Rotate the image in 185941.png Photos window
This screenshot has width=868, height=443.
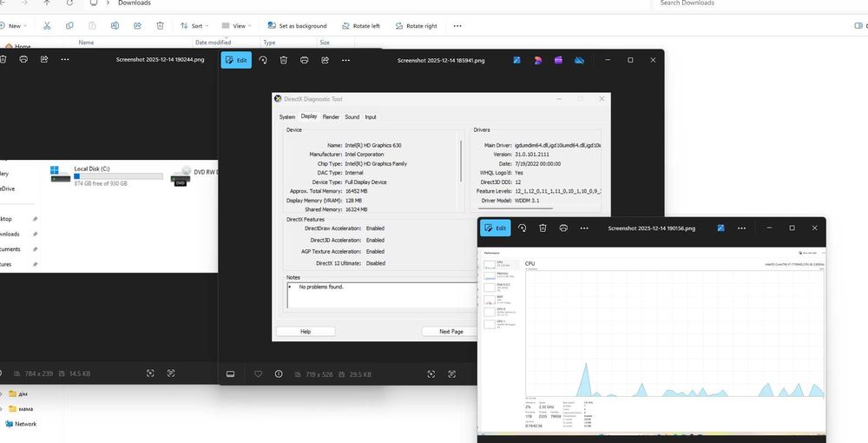point(263,60)
